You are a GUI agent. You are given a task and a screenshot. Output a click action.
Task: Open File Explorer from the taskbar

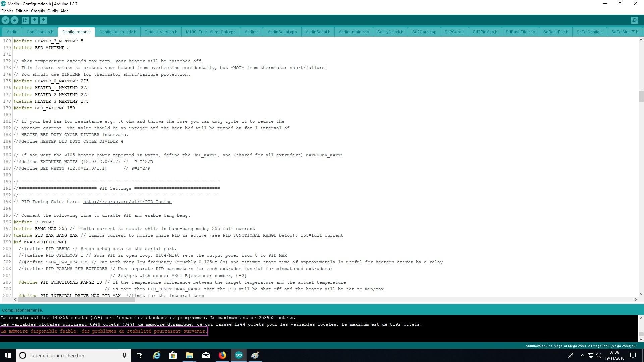189,355
